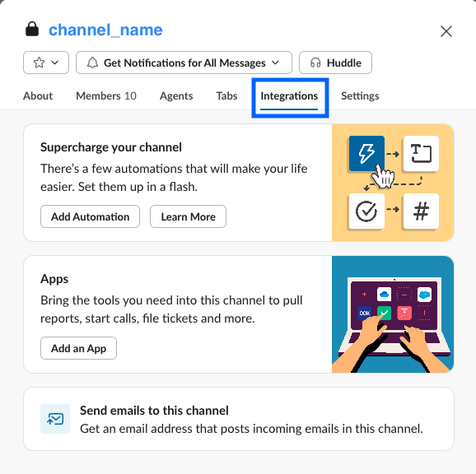Click the Add Automation button
Screen dimensions: 476x474
pyautogui.click(x=90, y=216)
